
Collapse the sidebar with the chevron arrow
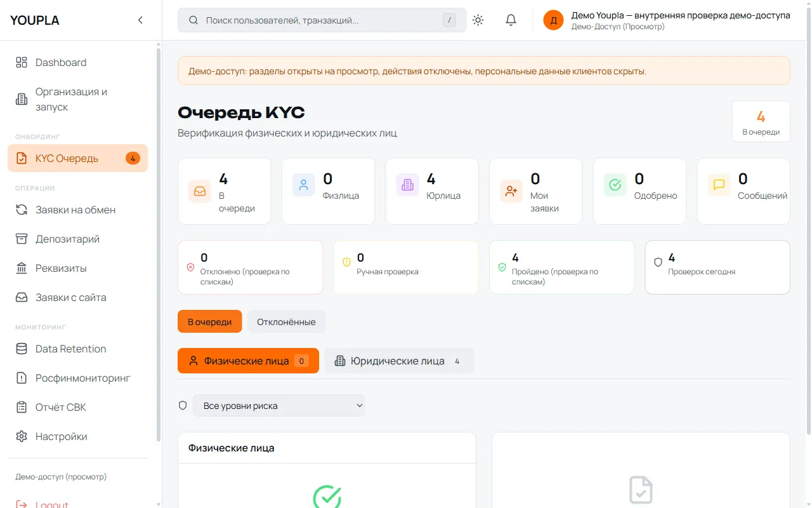(140, 20)
